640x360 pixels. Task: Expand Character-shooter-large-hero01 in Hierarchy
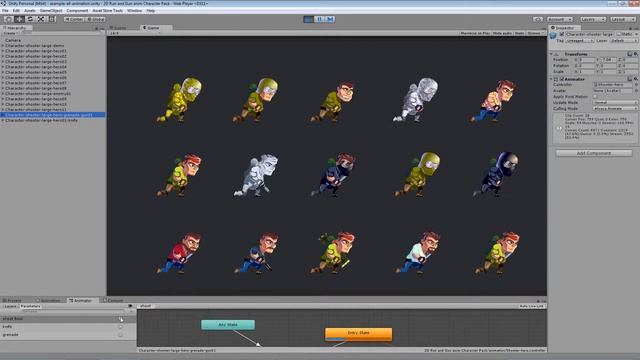(2, 51)
